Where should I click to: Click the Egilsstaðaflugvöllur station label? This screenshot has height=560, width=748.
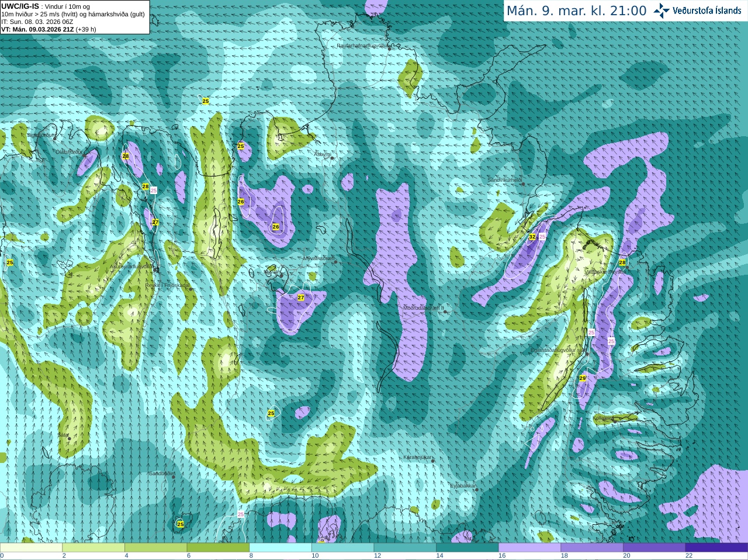pos(557,350)
